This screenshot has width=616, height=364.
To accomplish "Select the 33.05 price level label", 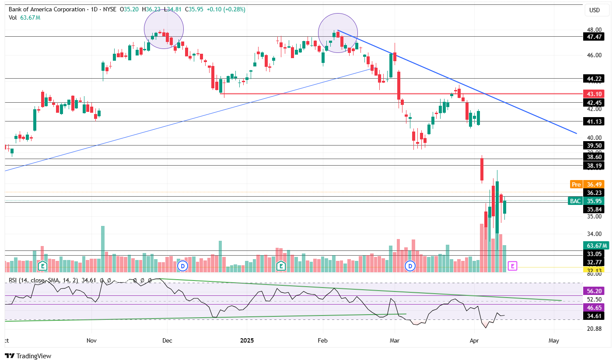I will coord(594,254).
